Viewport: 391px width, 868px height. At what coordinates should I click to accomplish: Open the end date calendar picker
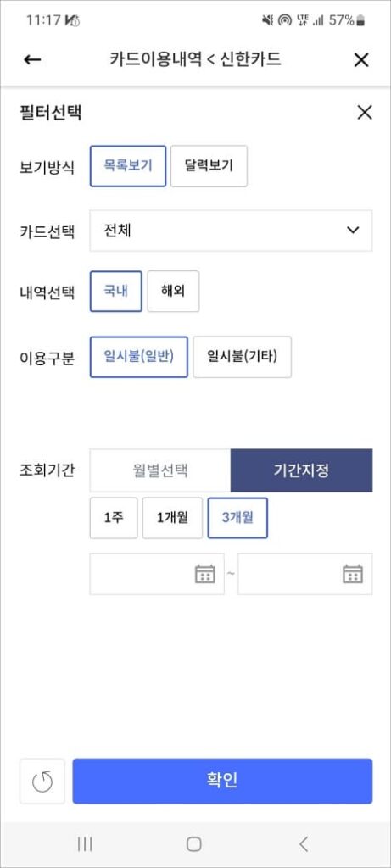(x=353, y=574)
